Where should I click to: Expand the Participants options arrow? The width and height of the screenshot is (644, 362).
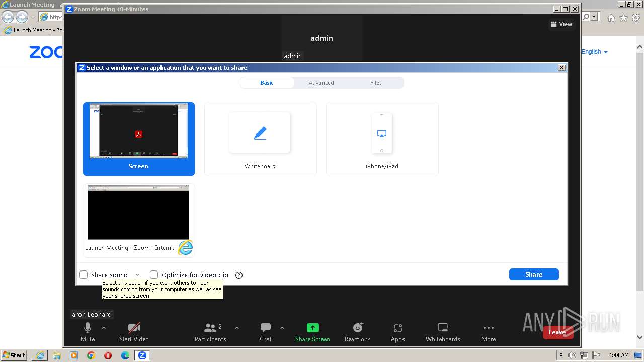coord(237,328)
